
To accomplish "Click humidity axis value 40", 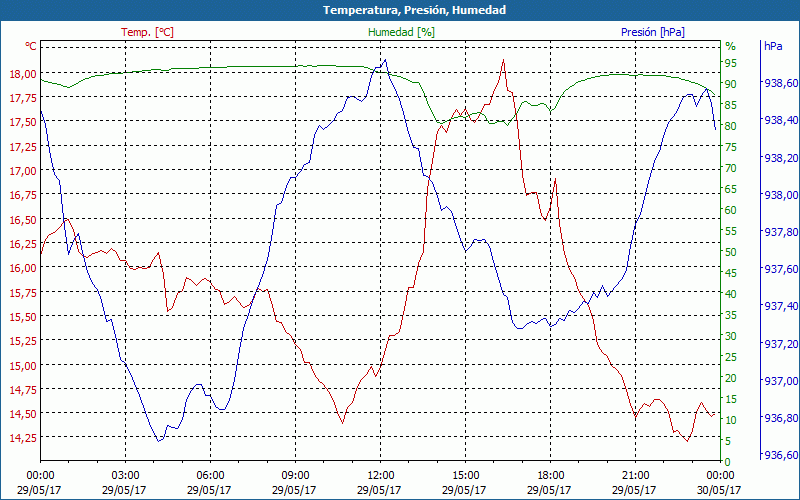I will pos(731,294).
